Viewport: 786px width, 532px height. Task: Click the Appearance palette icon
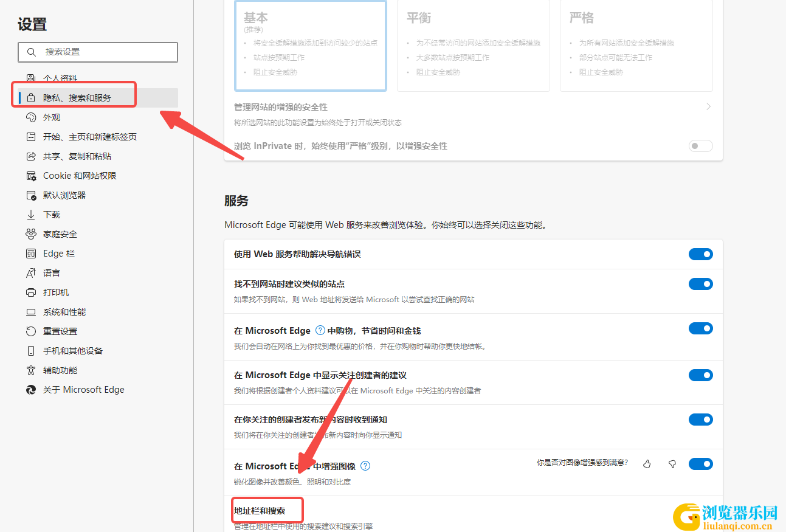31,117
